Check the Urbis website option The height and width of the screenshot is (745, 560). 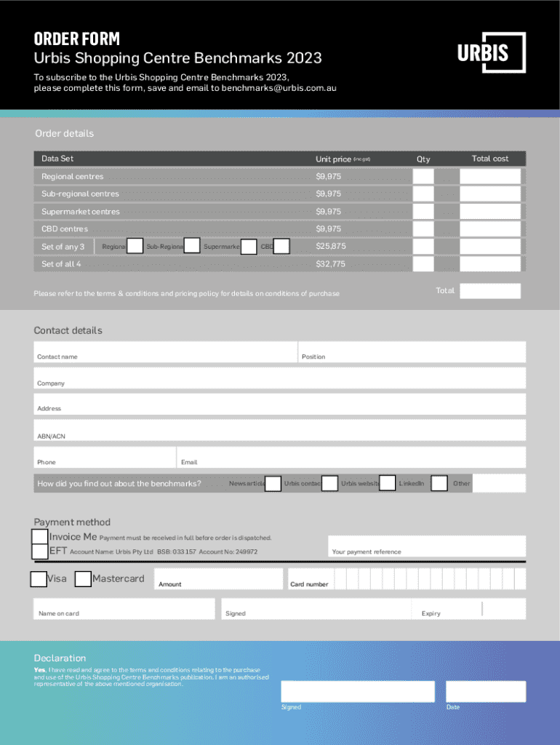pyautogui.click(x=388, y=482)
